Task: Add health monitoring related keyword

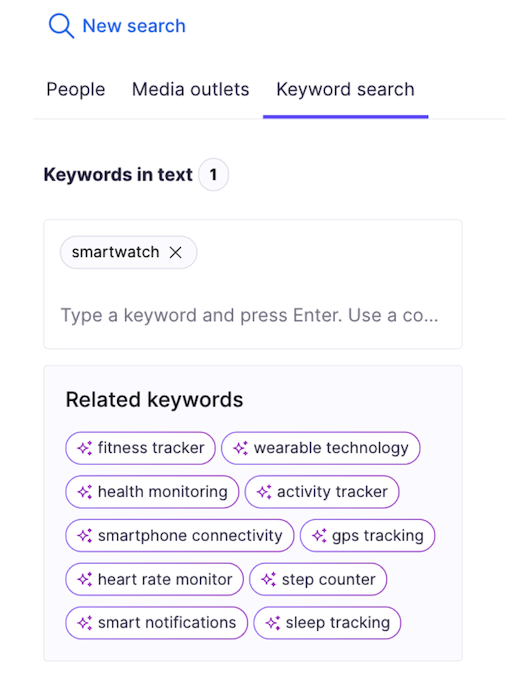Action: (x=152, y=492)
